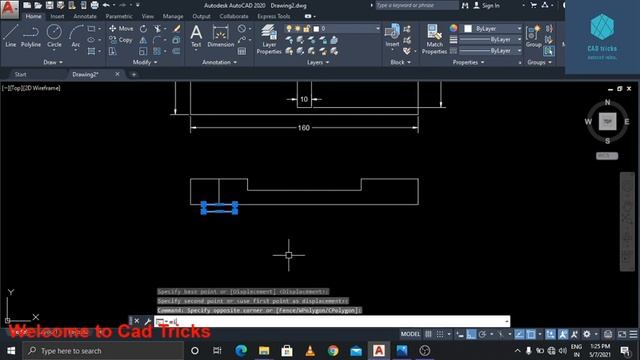Expand the Layers panel
The image size is (640, 360).
[318, 62]
